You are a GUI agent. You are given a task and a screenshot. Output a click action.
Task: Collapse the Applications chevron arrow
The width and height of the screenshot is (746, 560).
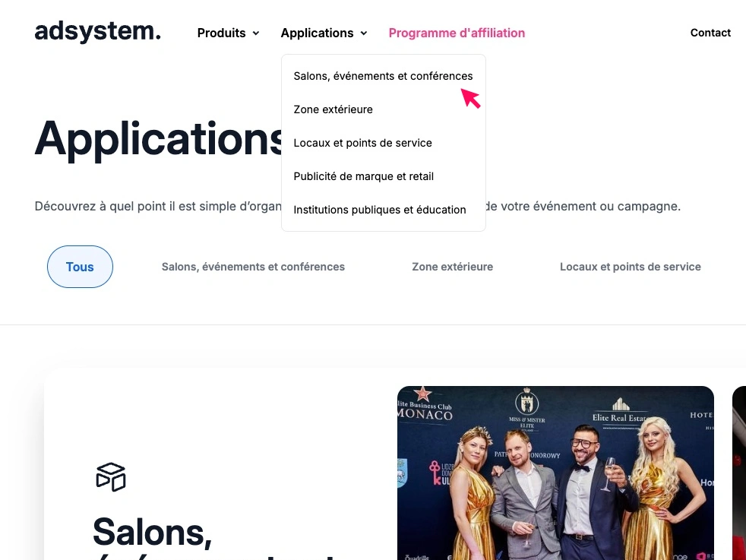(x=364, y=33)
